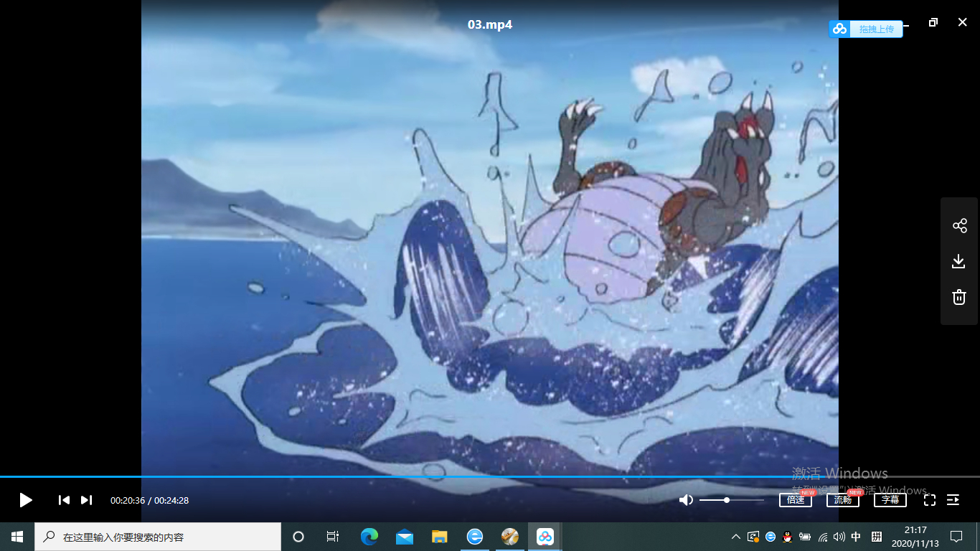Click the share icon on right panel
980x551 pixels.
tap(959, 226)
